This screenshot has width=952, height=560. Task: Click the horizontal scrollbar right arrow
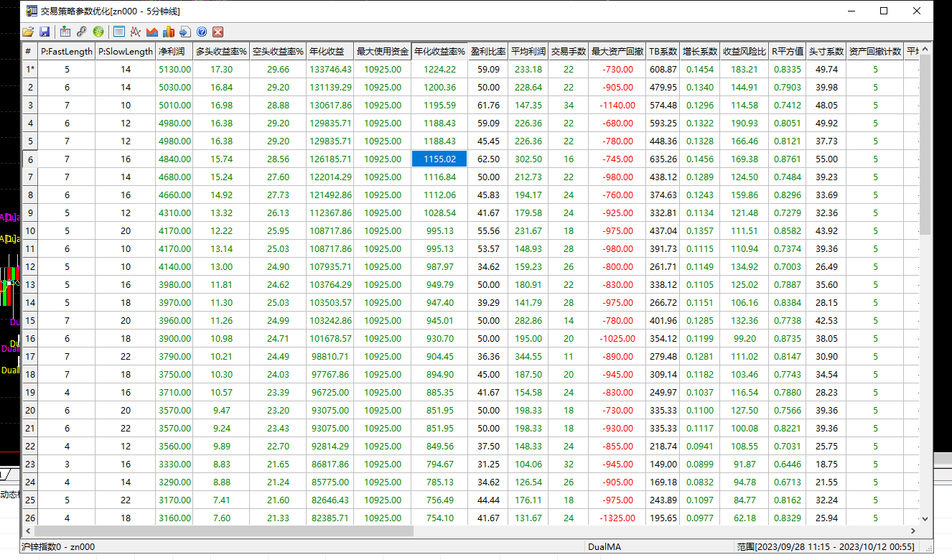[913, 531]
